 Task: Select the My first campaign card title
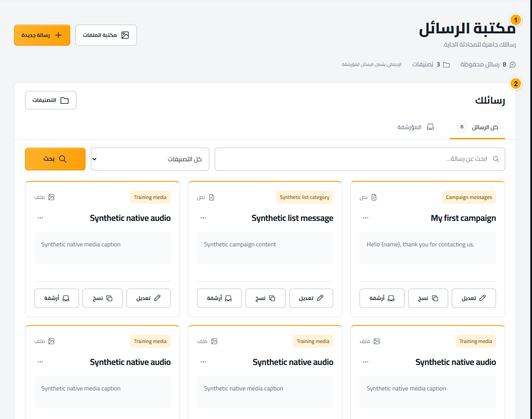point(464,218)
